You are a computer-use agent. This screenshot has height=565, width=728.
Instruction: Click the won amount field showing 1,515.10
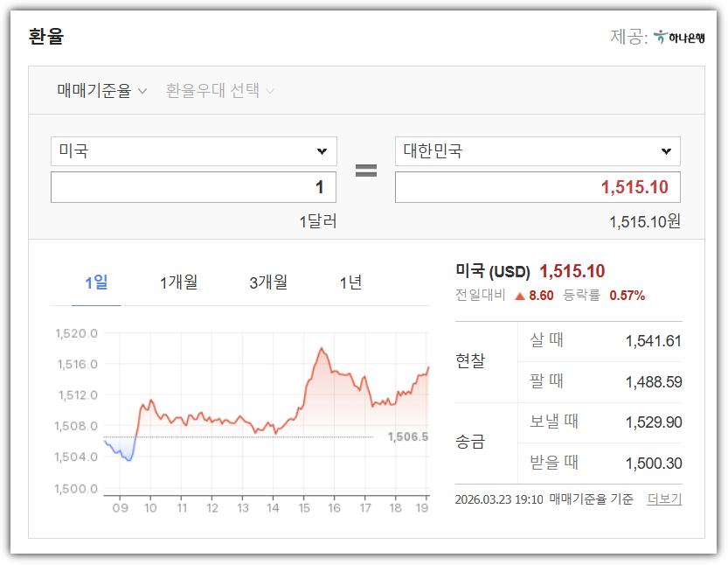point(537,186)
